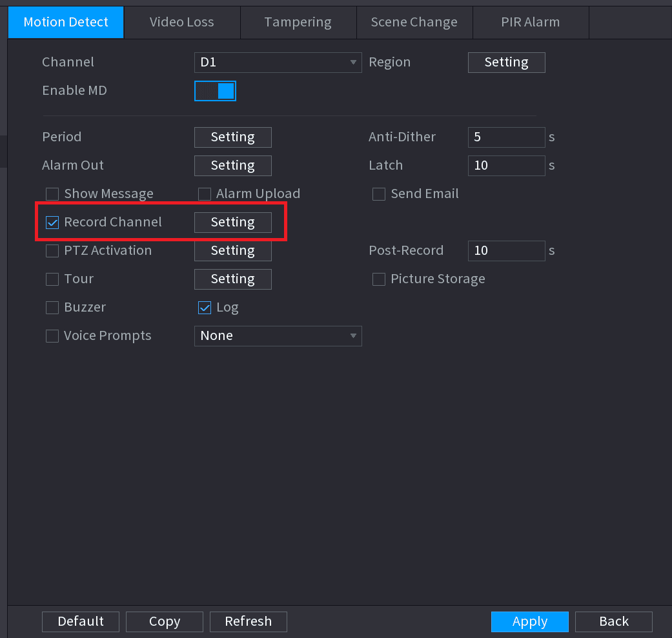Screen dimensions: 672x638
Task: Check the Picture Storage option
Action: point(379,279)
